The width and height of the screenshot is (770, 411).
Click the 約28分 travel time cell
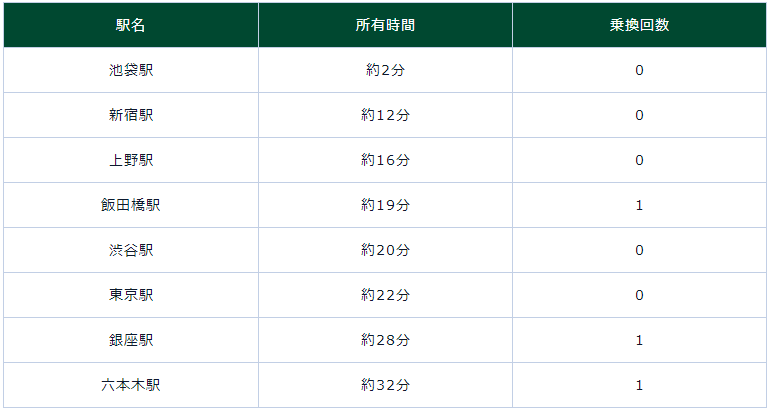coord(385,340)
